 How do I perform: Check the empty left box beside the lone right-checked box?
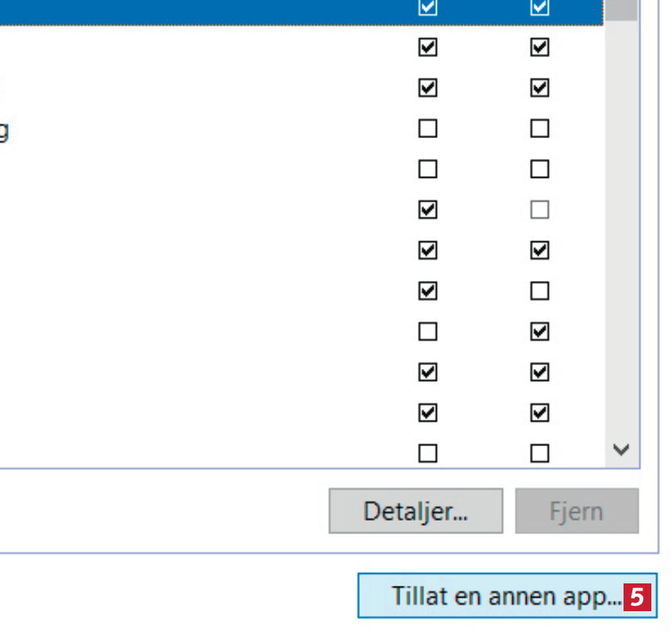pos(427,332)
